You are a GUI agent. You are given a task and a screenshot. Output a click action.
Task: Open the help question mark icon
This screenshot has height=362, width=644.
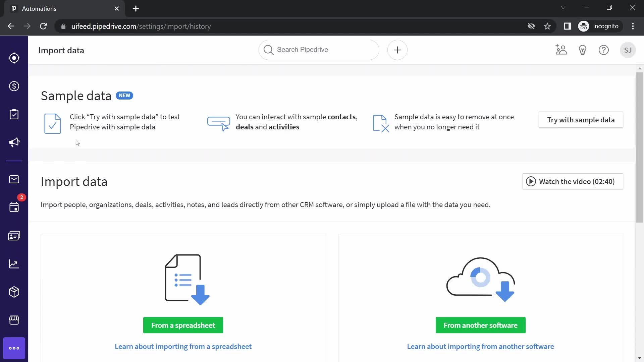coord(603,50)
